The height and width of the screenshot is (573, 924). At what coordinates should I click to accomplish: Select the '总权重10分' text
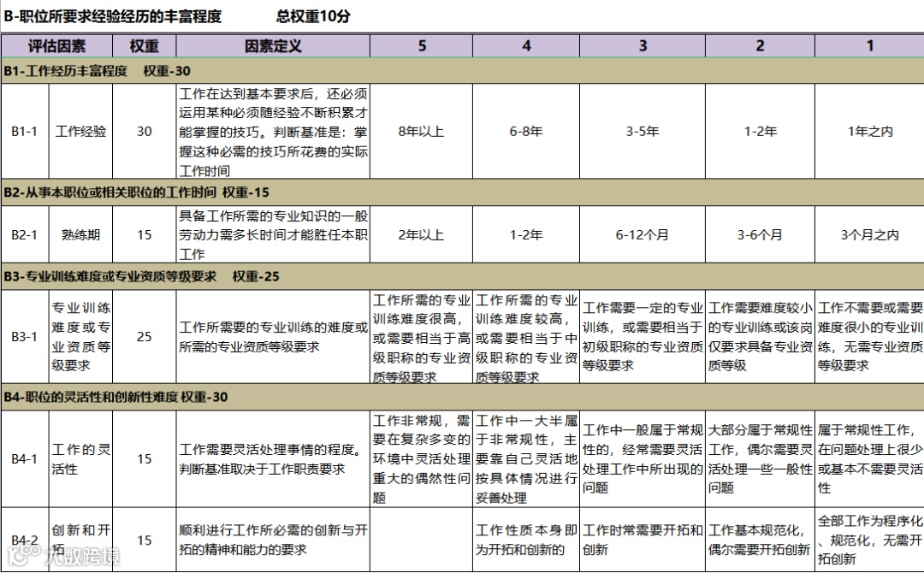click(x=313, y=16)
